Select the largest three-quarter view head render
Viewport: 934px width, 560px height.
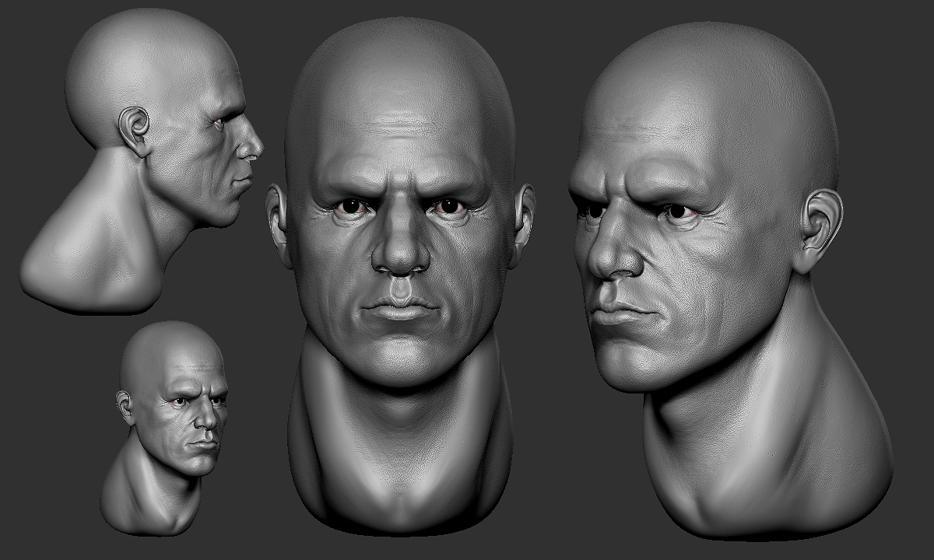pos(730,280)
